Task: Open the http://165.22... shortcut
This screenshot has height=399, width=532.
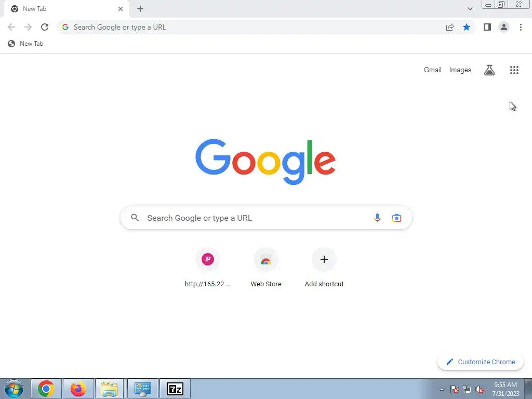Action: (208, 268)
